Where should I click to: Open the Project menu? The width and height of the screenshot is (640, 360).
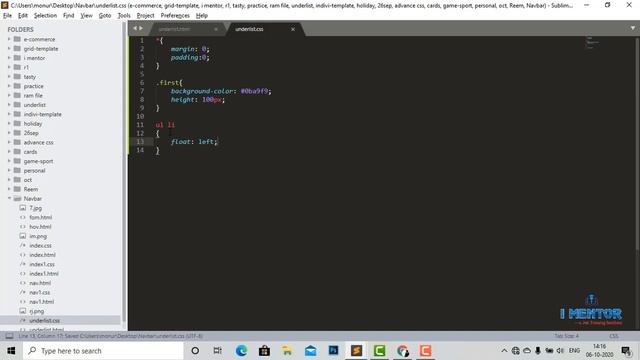[x=145, y=16]
